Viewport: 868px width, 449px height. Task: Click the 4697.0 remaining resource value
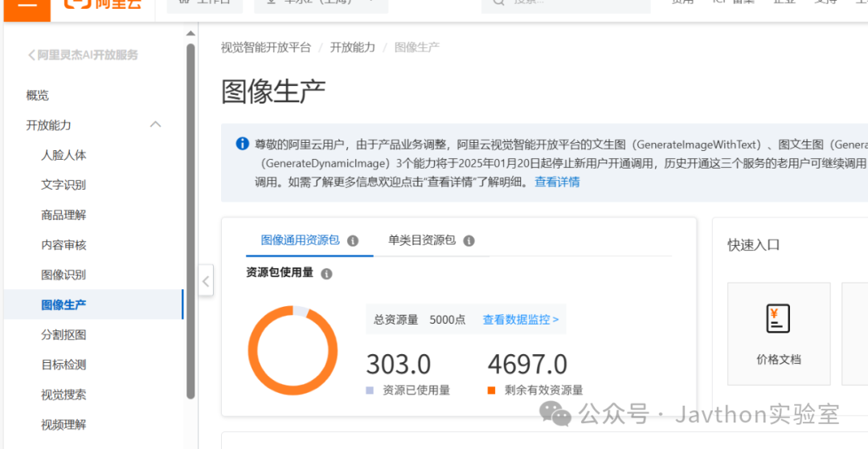[x=527, y=365]
